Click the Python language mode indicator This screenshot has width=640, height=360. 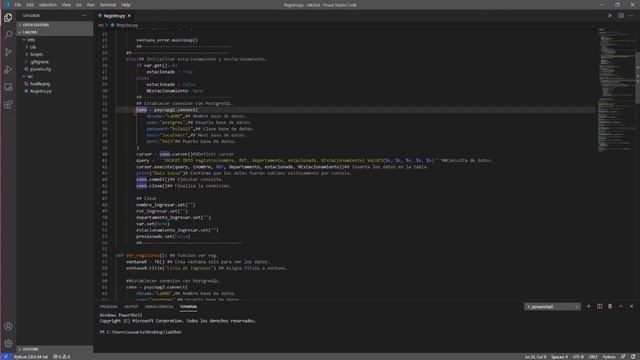609,357
